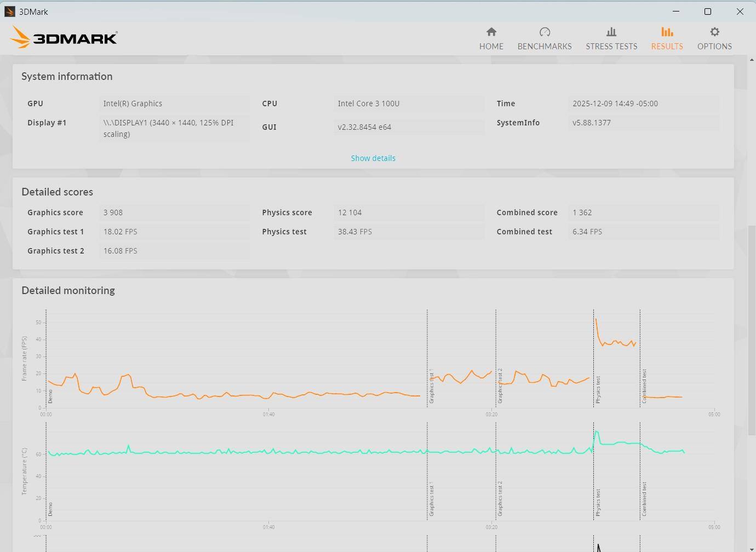The height and width of the screenshot is (552, 756).
Task: Click the Results orange chart icon
Action: pos(667,32)
